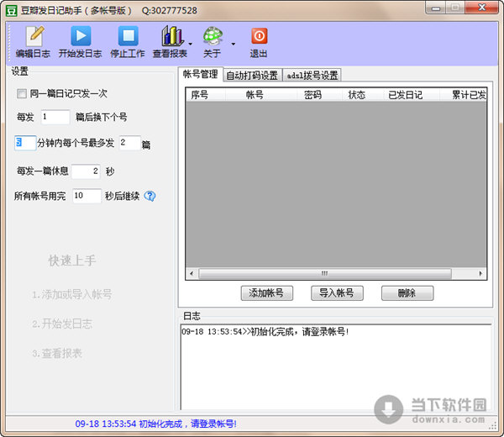Open the adsl拨号设置 tab

(312, 76)
